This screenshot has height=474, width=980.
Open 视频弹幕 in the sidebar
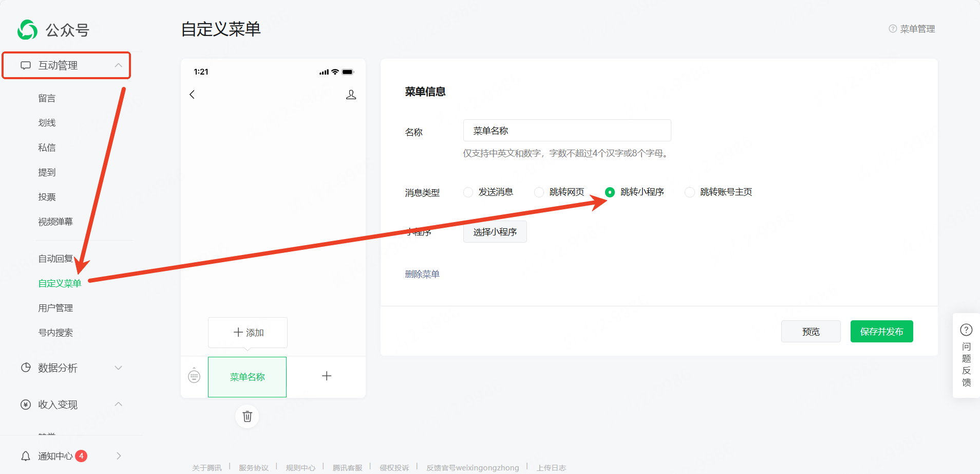[55, 222]
